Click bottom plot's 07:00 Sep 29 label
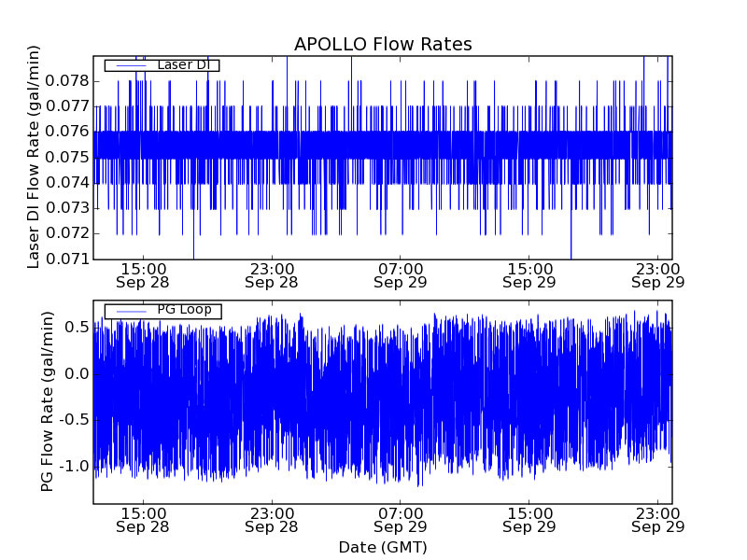 tap(401, 521)
